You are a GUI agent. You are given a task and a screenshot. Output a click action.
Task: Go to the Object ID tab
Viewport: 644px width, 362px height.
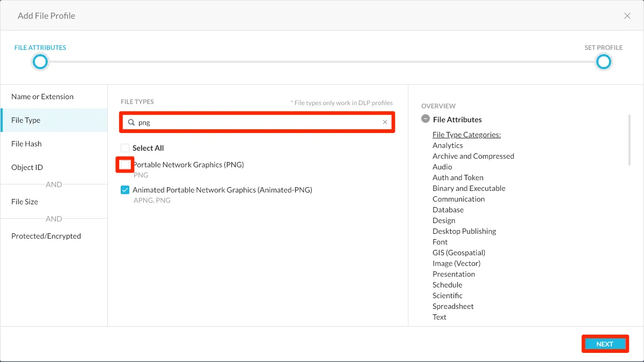click(x=27, y=167)
